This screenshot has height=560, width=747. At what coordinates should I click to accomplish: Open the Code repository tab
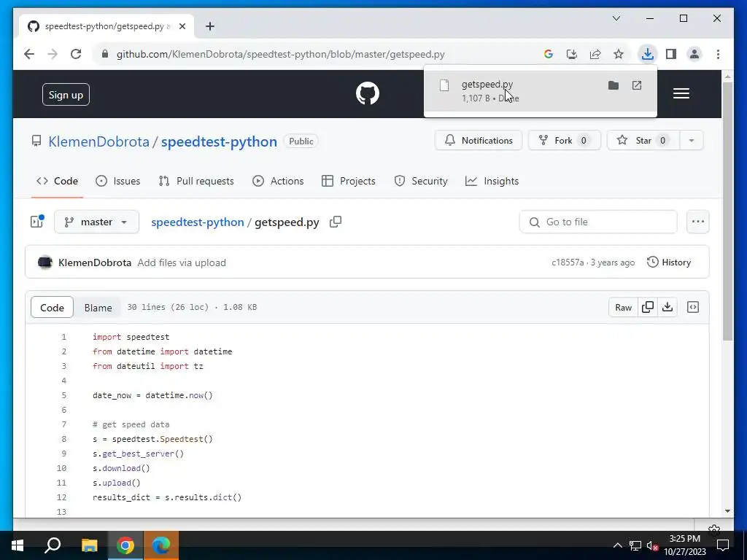[57, 181]
